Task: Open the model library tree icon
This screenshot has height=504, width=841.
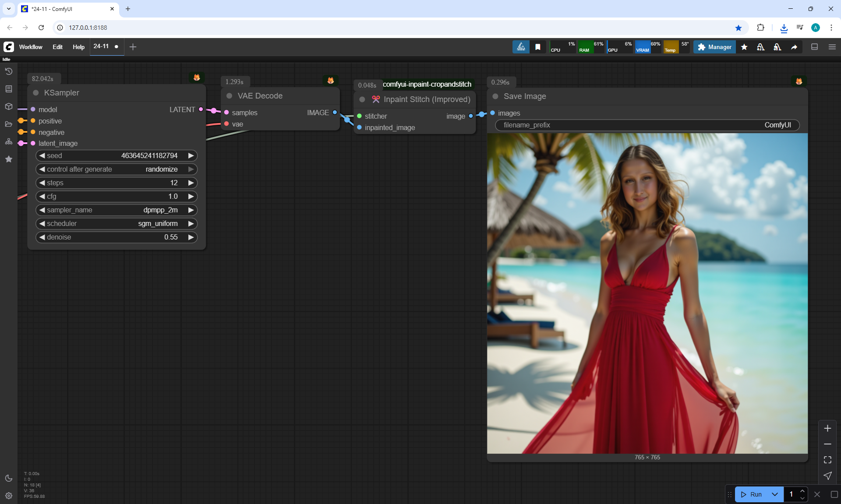Action: [x=9, y=141]
